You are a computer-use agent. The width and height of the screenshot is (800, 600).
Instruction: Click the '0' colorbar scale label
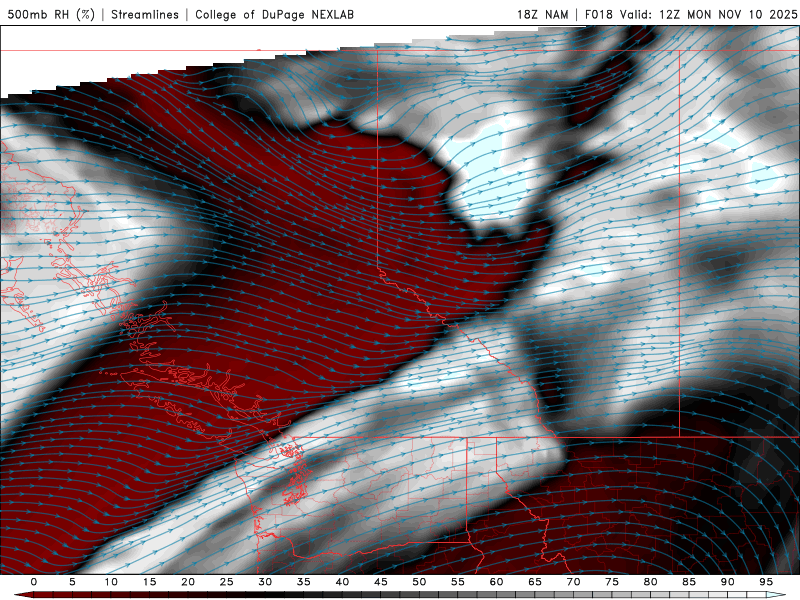coord(34,582)
